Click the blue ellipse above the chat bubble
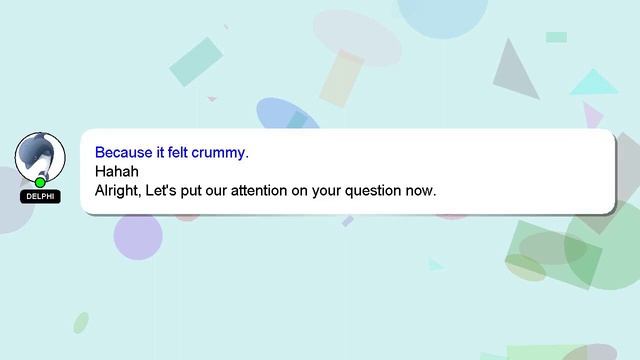Image resolution: width=640 pixels, height=360 pixels. click(286, 114)
